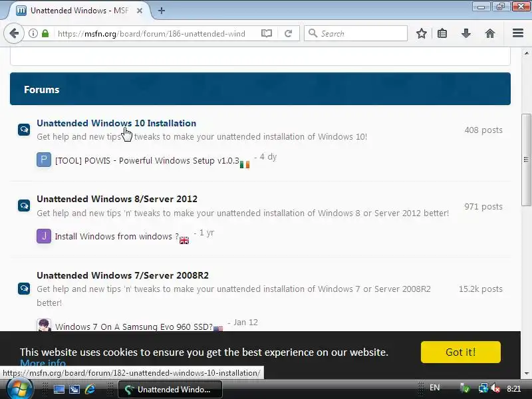The height and width of the screenshot is (399, 532).
Task: Open the purple 'J' user avatar
Action: tap(44, 236)
